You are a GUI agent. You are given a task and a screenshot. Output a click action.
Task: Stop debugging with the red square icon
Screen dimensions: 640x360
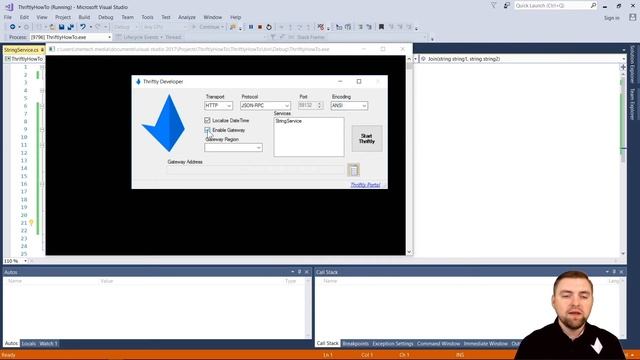click(260, 27)
